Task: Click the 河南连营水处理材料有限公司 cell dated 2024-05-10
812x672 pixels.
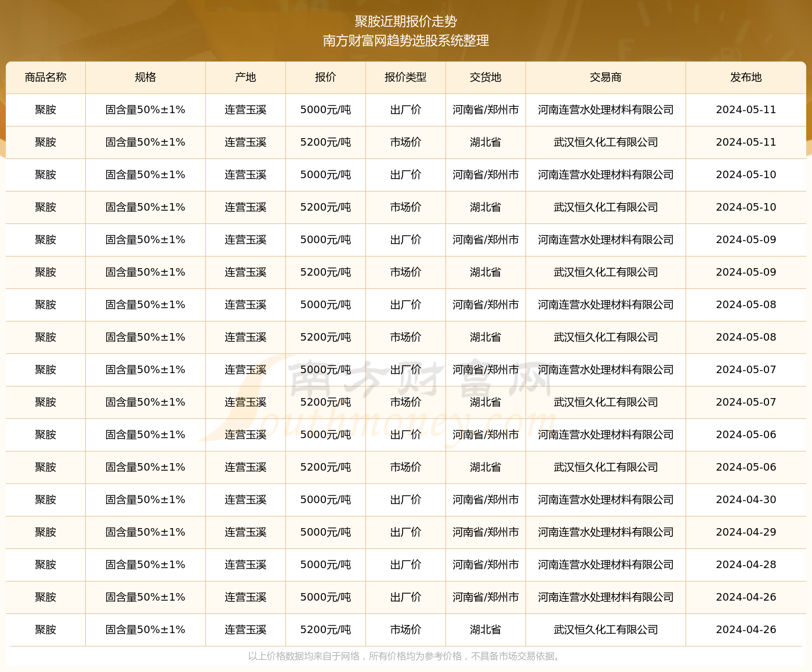Action: (x=606, y=175)
